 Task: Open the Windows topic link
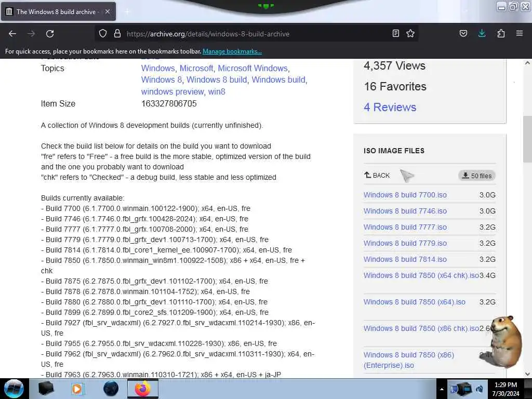tap(158, 68)
